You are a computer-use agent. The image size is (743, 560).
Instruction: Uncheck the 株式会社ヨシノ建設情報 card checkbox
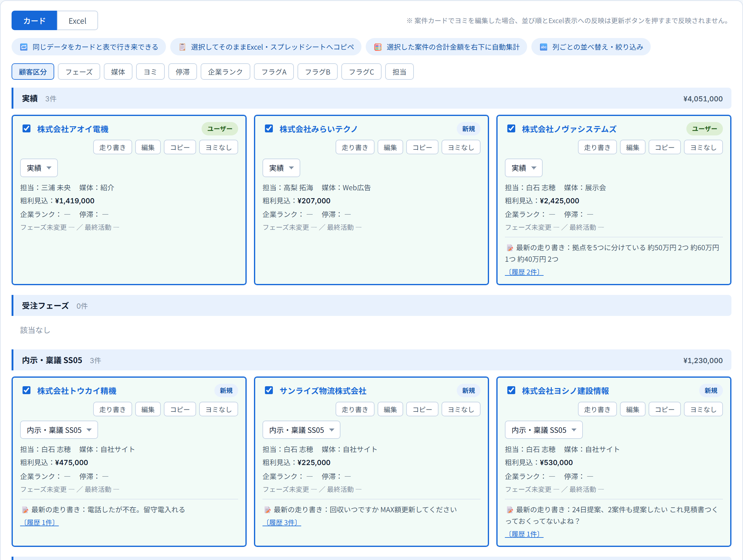coord(511,390)
